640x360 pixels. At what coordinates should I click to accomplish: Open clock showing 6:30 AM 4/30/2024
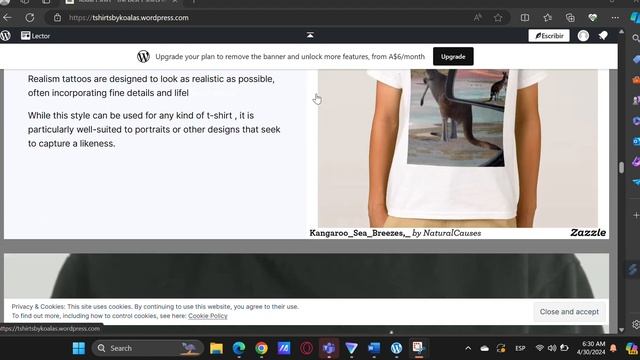(x=591, y=348)
